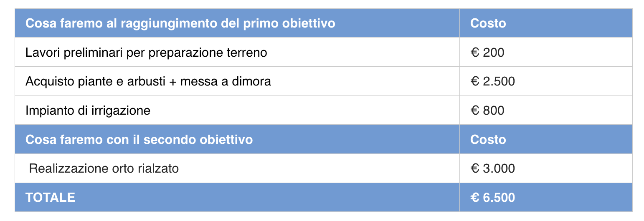Image resolution: width=644 pixels, height=221 pixels.
Task: Click the 'Cosa faremo al raggiungimento del primo obiettivo' header
Action: pyautogui.click(x=180, y=23)
